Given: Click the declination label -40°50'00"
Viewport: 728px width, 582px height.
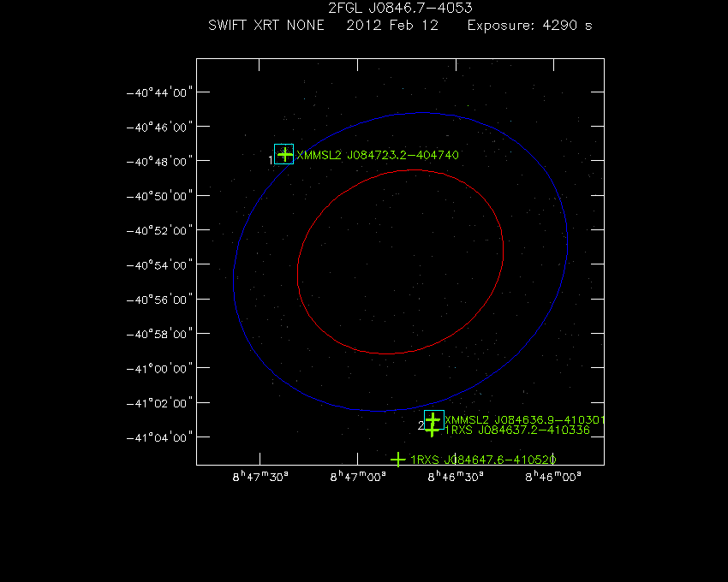Looking at the screenshot, I should tap(159, 196).
